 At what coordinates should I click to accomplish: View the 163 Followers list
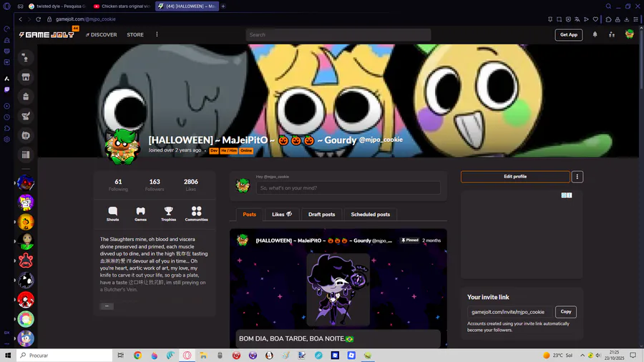[x=155, y=185]
